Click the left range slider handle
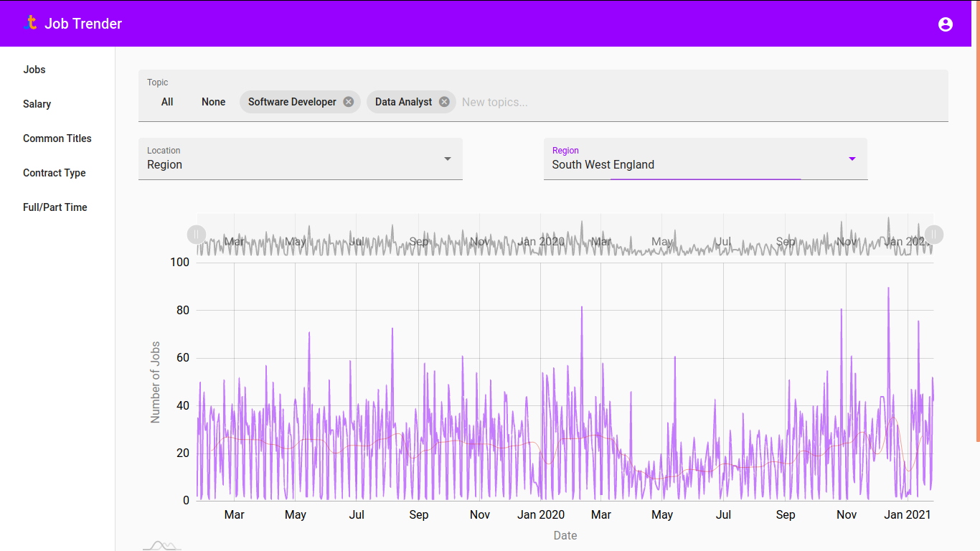This screenshot has width=980, height=551. click(x=197, y=235)
